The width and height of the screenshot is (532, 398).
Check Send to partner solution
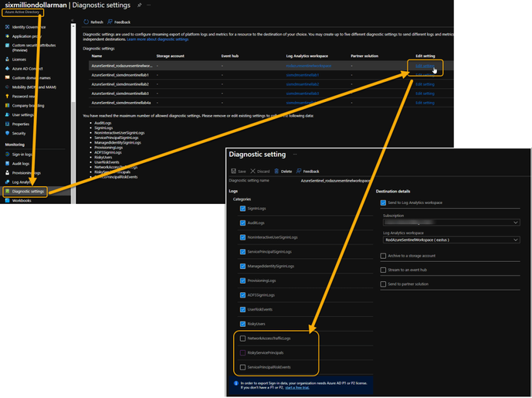pyautogui.click(x=383, y=284)
